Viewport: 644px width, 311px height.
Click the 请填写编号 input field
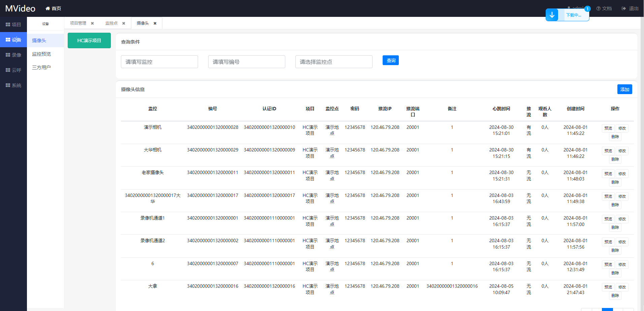[247, 62]
